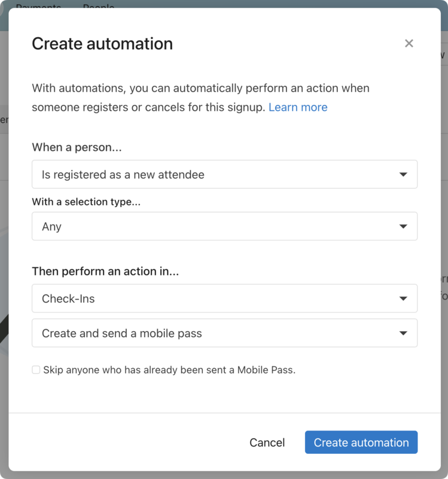
Task: Open the "Learn more" link
Action: (x=298, y=107)
